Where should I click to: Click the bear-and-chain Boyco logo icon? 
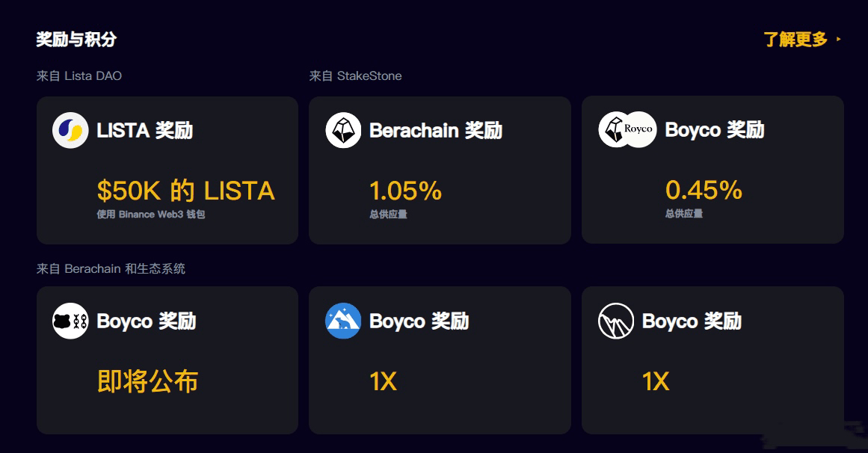70,321
